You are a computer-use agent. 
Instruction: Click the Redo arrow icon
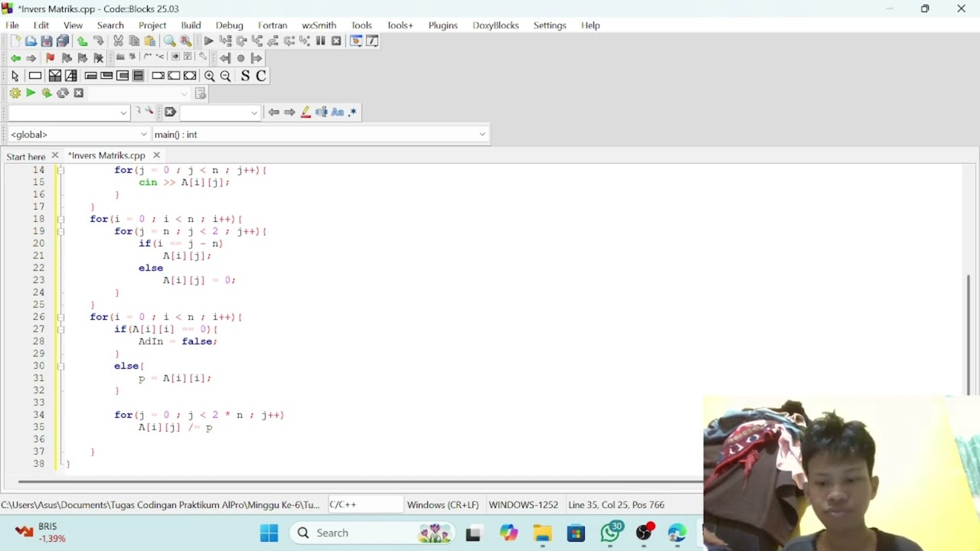pos(99,41)
